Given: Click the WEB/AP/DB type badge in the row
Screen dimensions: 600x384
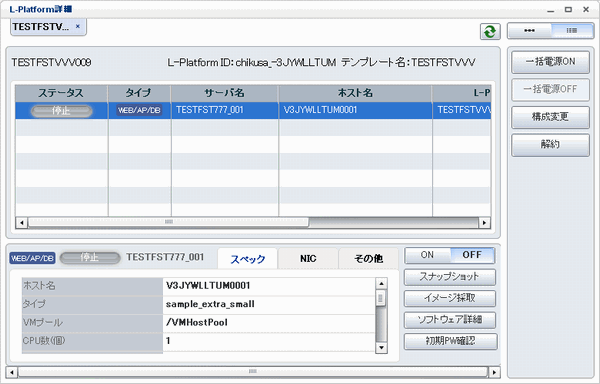Looking at the screenshot, I should click(139, 110).
